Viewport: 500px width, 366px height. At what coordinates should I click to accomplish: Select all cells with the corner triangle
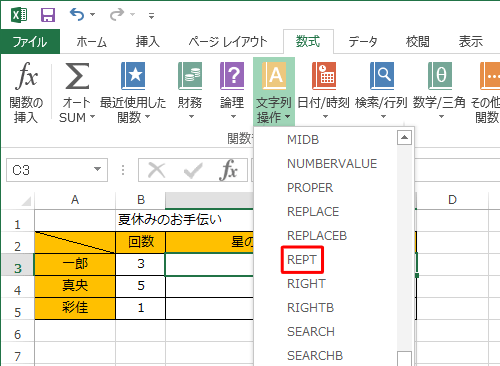point(25,201)
